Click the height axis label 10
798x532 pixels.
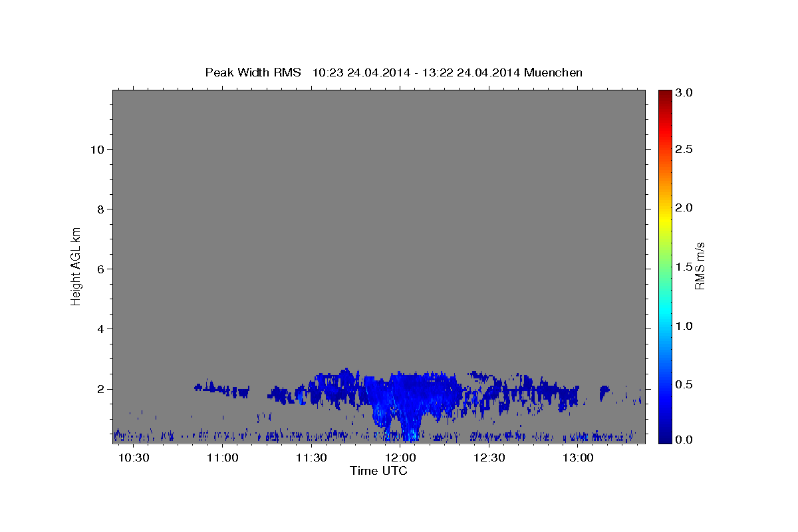(x=96, y=149)
